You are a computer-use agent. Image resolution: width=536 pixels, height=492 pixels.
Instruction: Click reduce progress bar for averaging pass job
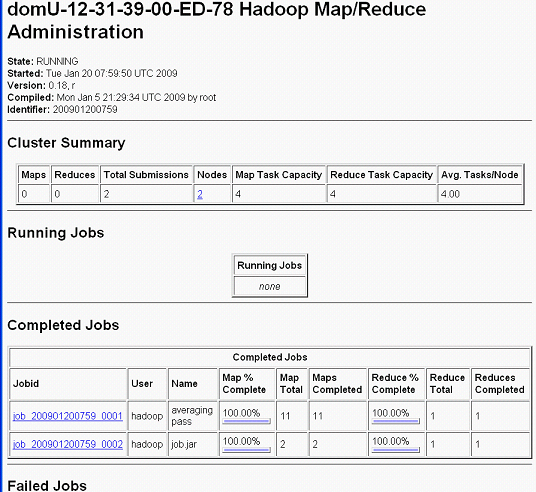(396, 421)
